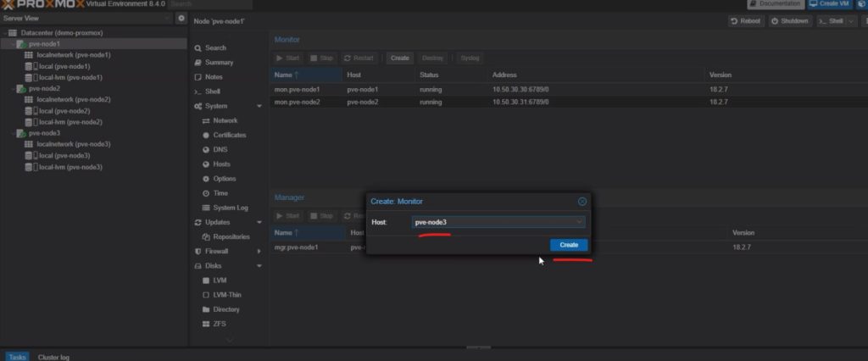Open Certificates settings
The width and height of the screenshot is (868, 361).
pos(228,135)
